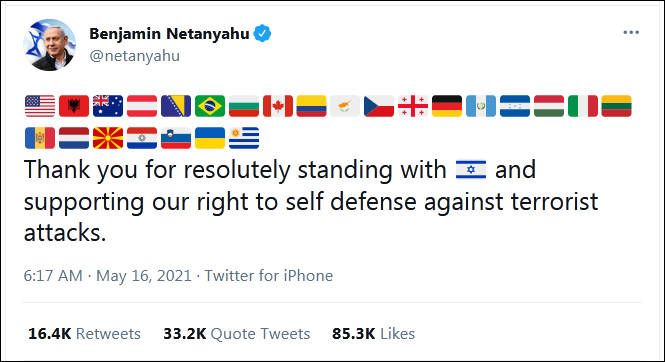View the 16.4K Retweets list
Image resolution: width=665 pixels, height=362 pixels.
[x=84, y=334]
